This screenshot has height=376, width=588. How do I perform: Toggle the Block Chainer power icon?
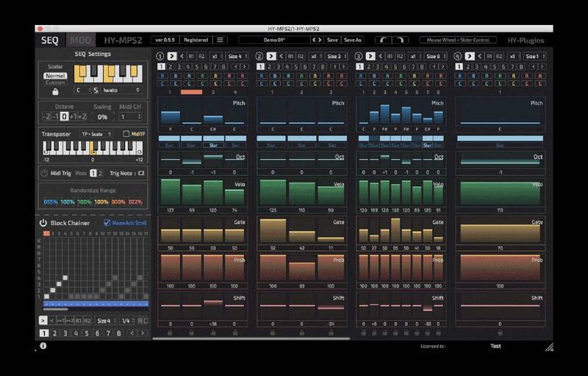coord(43,222)
